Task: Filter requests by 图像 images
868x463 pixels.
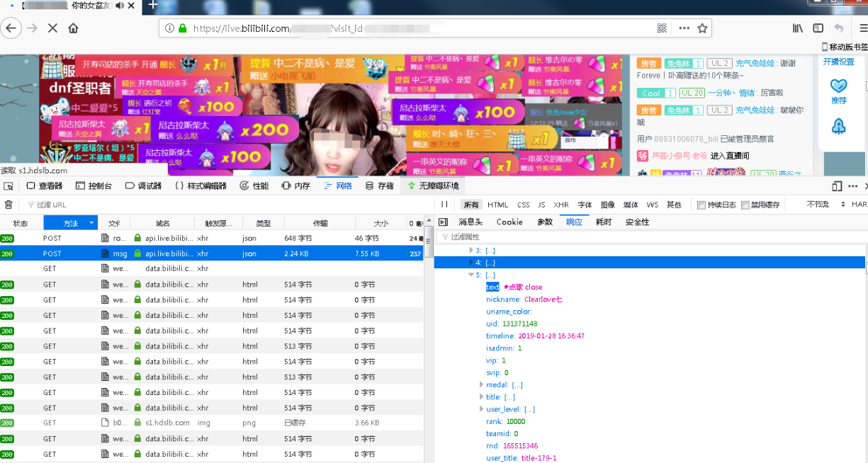Action: pos(608,205)
